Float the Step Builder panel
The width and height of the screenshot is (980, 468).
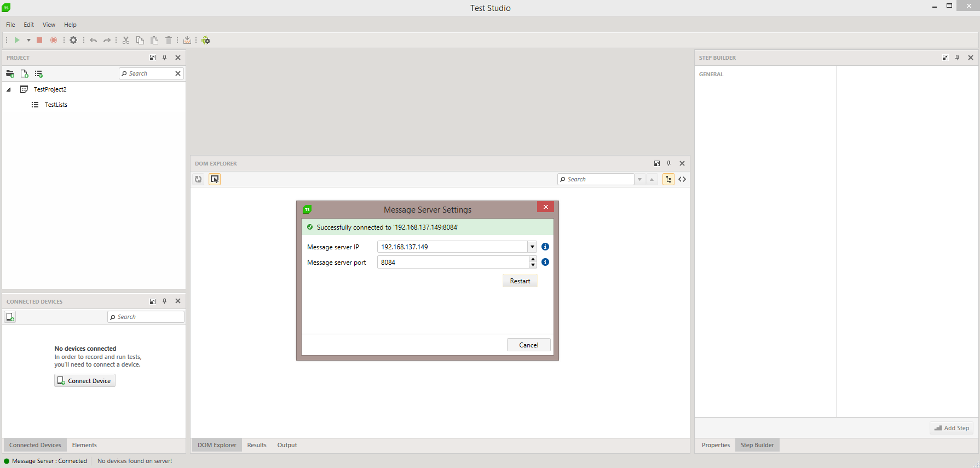click(946, 58)
